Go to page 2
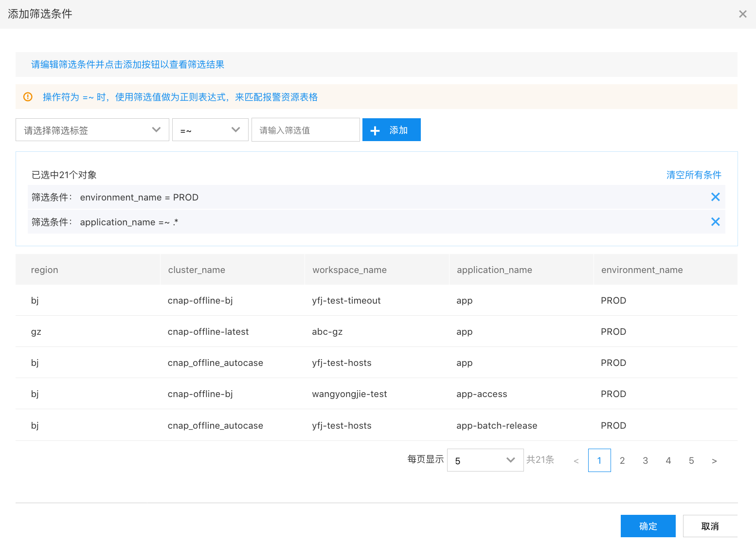The height and width of the screenshot is (545, 756). pyautogui.click(x=622, y=460)
